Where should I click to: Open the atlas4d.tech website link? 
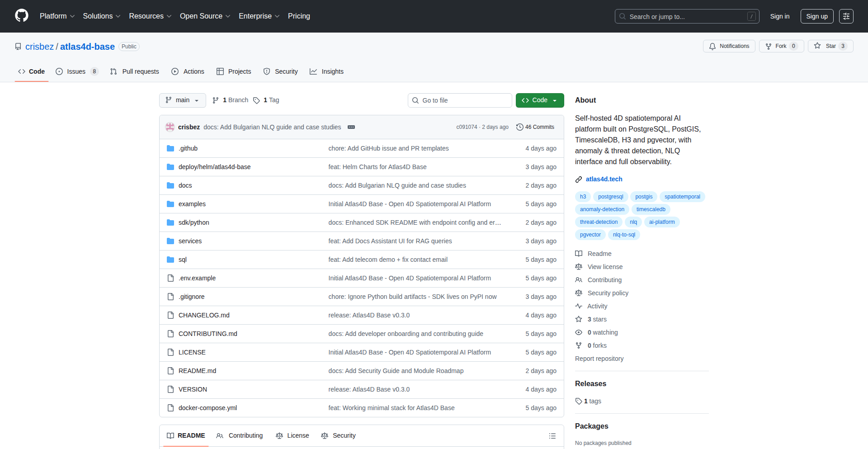(x=604, y=180)
